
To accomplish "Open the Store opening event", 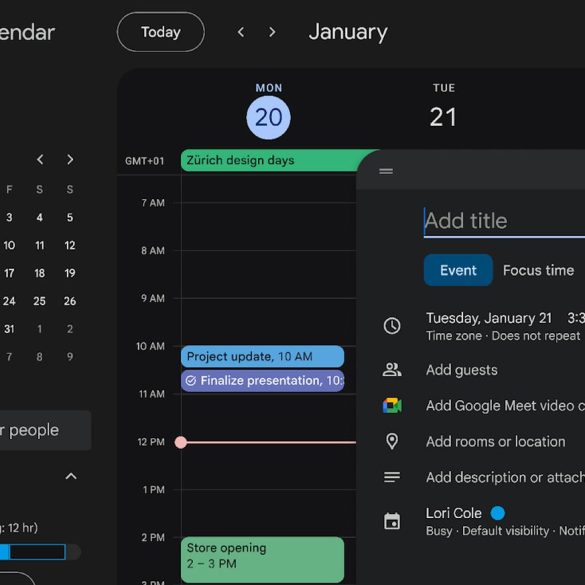I will click(262, 560).
